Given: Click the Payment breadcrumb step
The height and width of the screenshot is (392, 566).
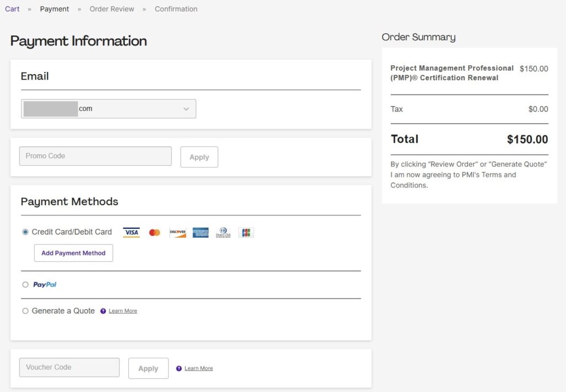Looking at the screenshot, I should click(54, 9).
